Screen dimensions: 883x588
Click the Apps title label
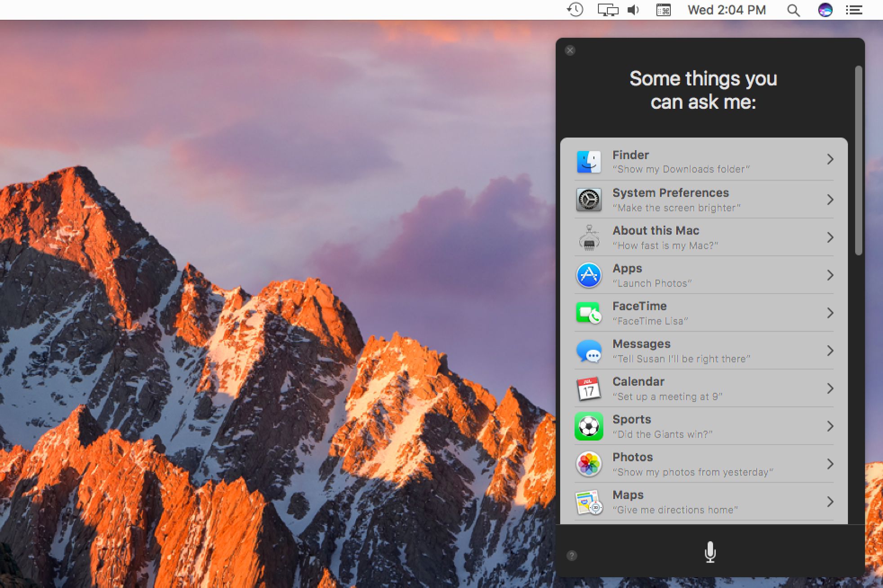627,269
